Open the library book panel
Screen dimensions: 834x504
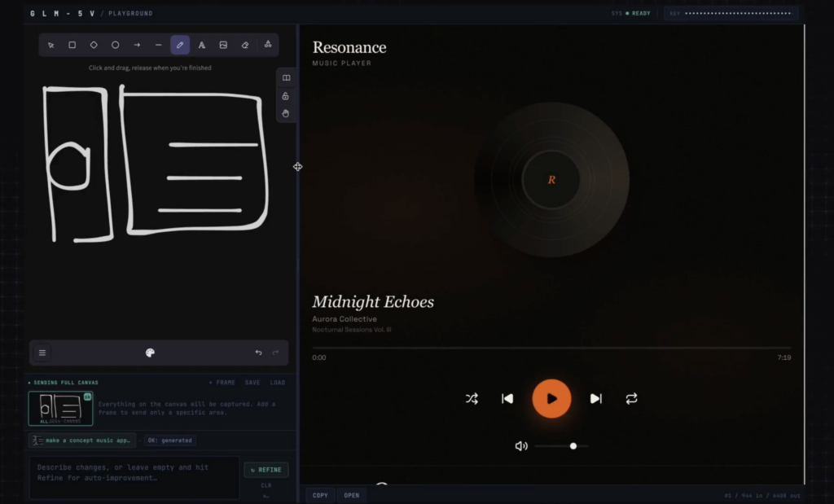286,78
